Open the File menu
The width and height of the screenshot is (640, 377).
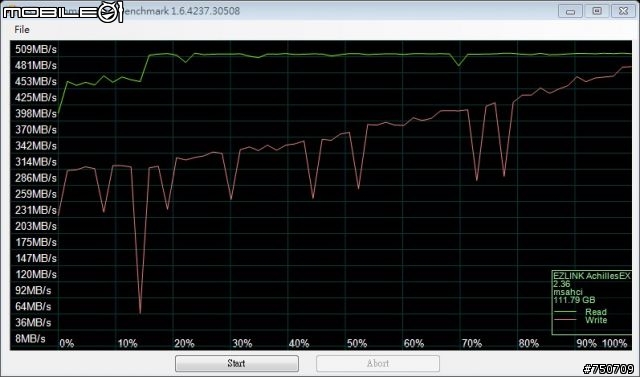point(22,29)
